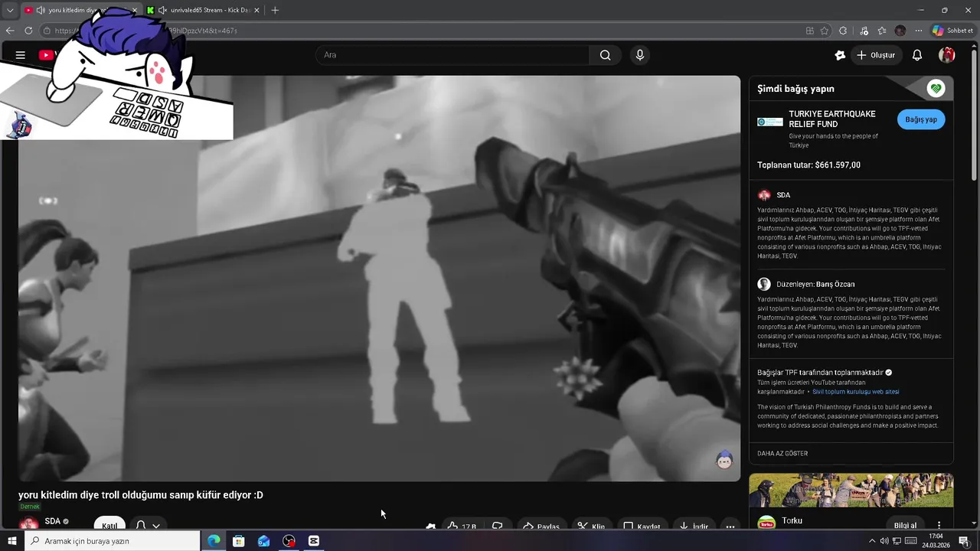
Task: Open the taskbar clock showing 17:04
Action: 936,541
